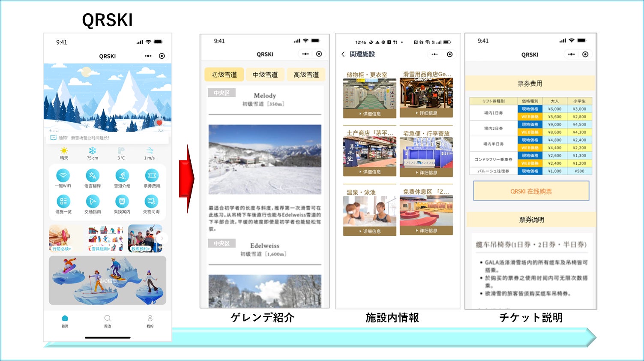Tap the close target icon on ゲレンデ紹介 screen
This screenshot has width=644, height=361.
pyautogui.click(x=319, y=54)
